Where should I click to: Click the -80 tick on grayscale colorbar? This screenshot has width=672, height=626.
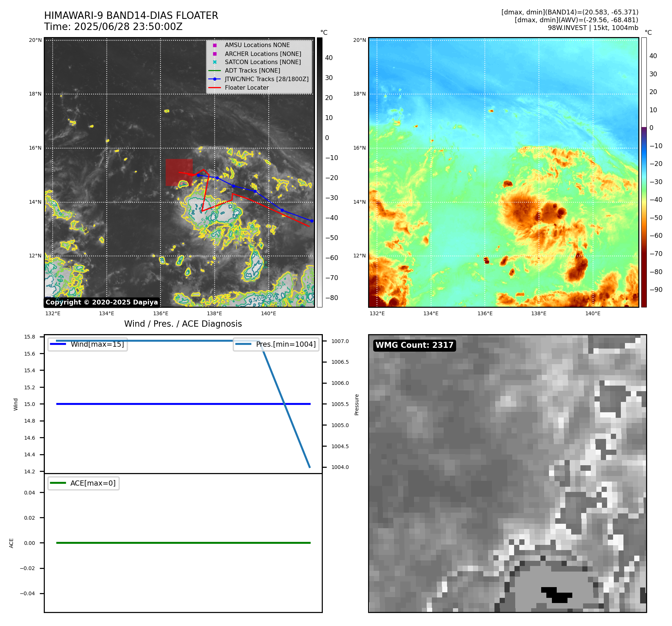pos(331,298)
